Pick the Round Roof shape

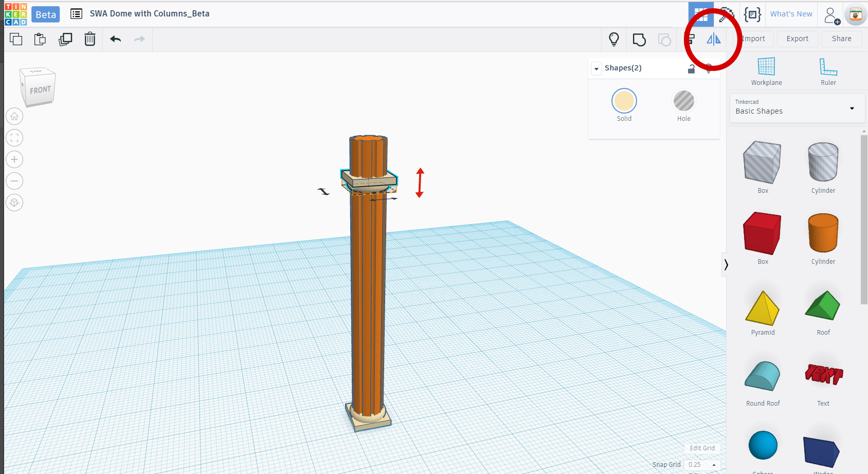pos(763,376)
